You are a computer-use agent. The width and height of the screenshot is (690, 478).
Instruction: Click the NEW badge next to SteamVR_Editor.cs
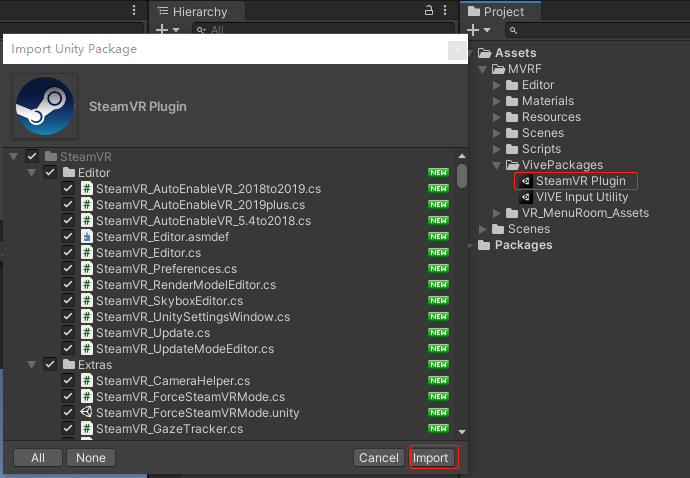tap(438, 252)
